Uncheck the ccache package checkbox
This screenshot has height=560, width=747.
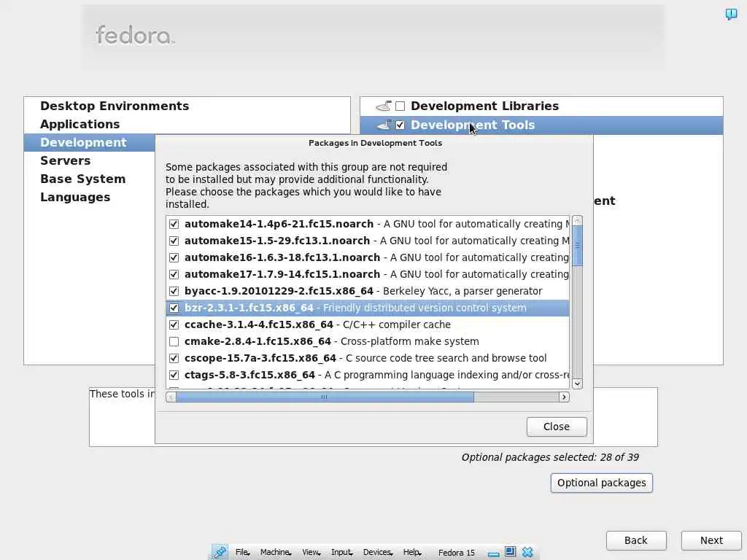(174, 324)
